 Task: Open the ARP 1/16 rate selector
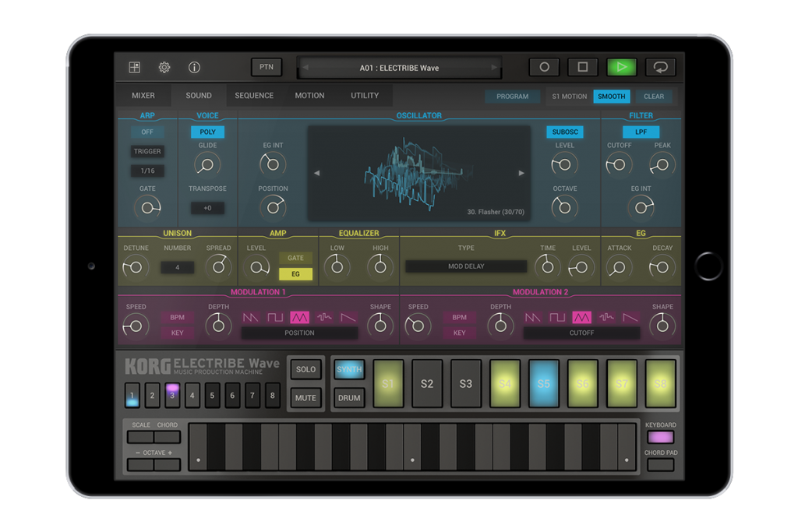click(147, 171)
